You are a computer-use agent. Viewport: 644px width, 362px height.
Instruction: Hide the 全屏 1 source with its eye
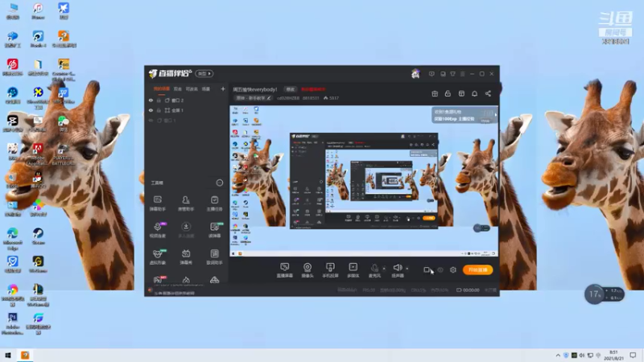(151, 110)
